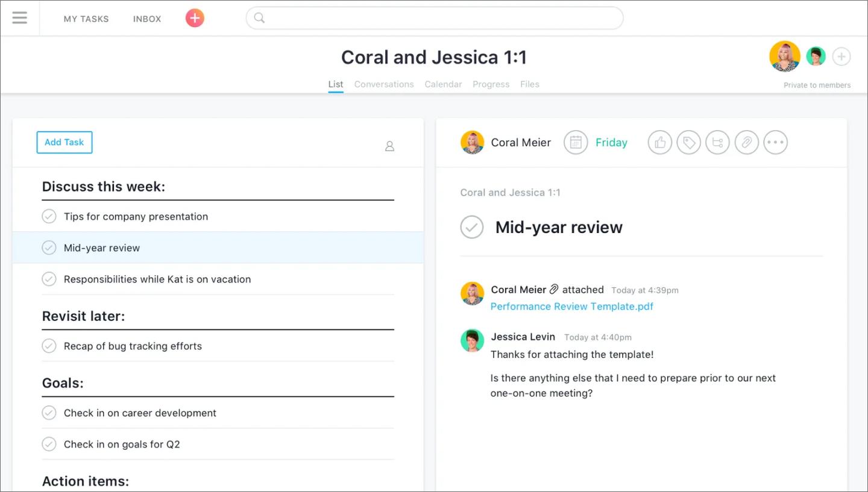Image resolution: width=868 pixels, height=492 pixels.
Task: Click the Discuss this week section header
Action: click(x=104, y=187)
